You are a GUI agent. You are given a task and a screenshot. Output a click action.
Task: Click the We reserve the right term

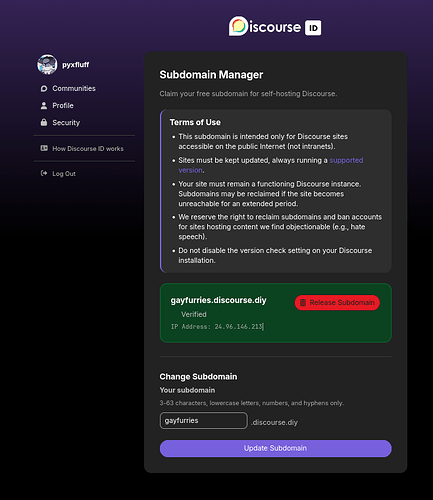click(x=280, y=227)
